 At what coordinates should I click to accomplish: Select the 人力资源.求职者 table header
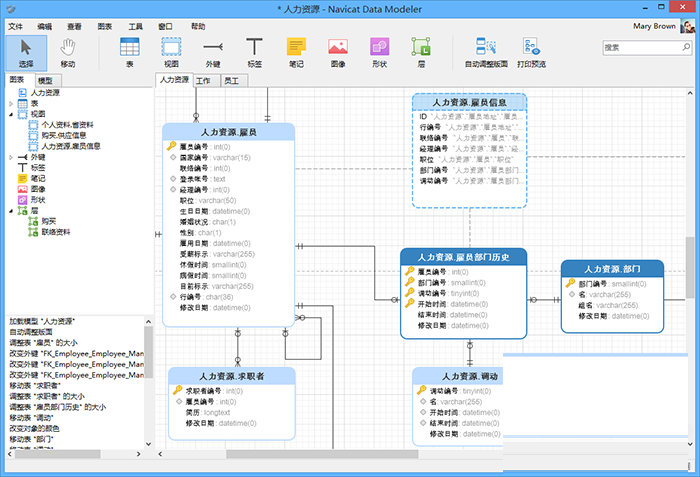[x=232, y=376]
